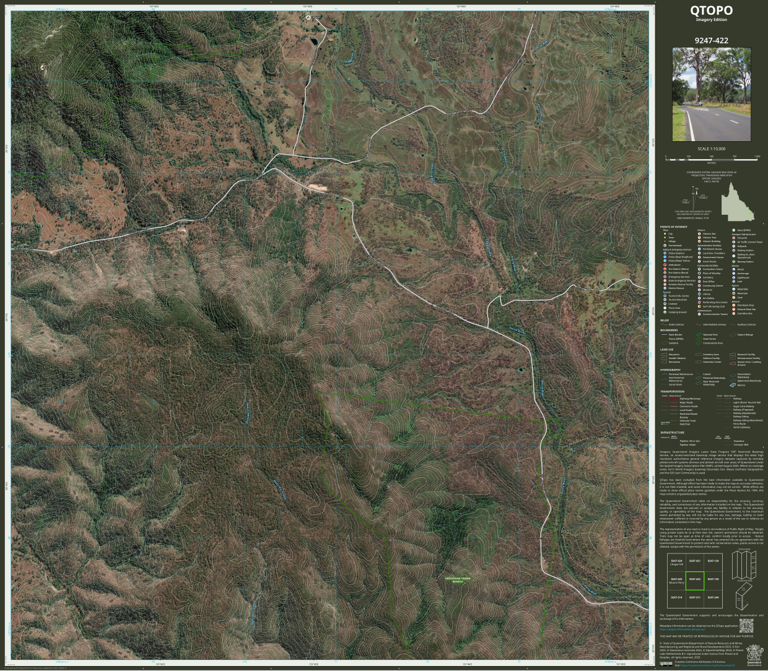Click the SCALE 1:10,000 label
The width and height of the screenshot is (768, 671).
click(x=711, y=149)
